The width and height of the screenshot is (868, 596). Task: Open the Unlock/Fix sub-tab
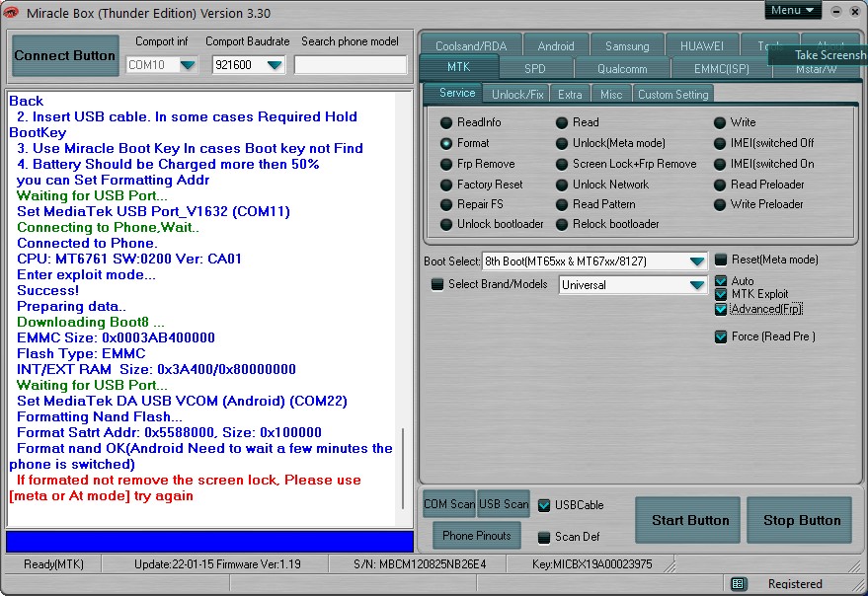(517, 95)
